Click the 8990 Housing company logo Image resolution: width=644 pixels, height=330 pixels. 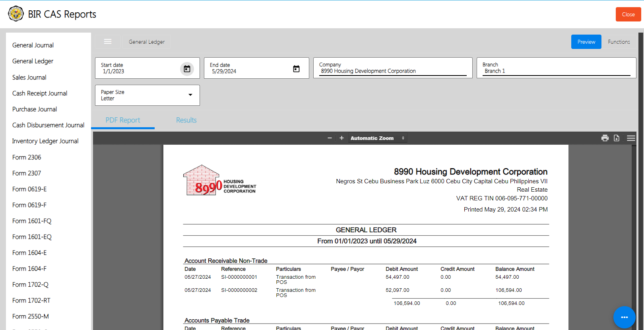pyautogui.click(x=219, y=180)
